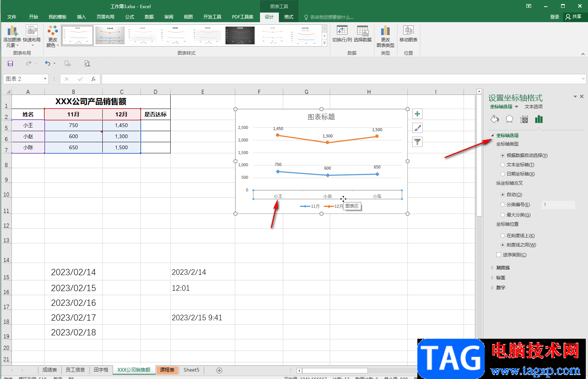Select Size & Properties icon in pane

pos(524,119)
